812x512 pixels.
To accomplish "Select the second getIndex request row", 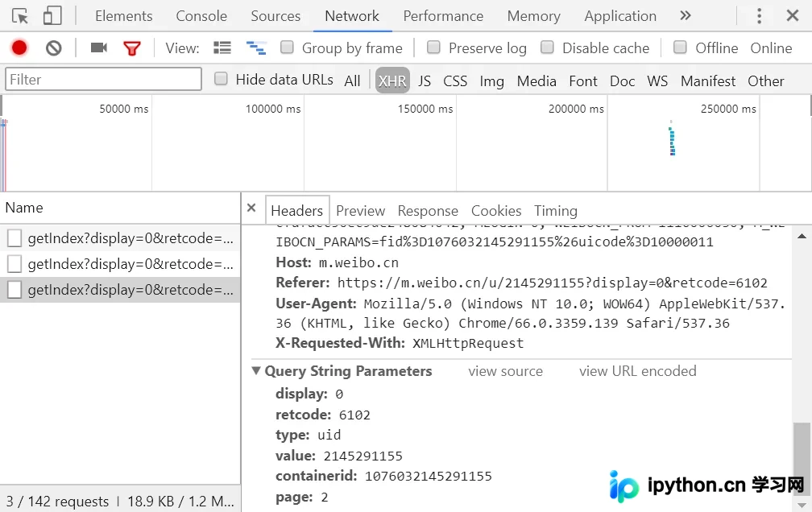I will pyautogui.click(x=120, y=264).
